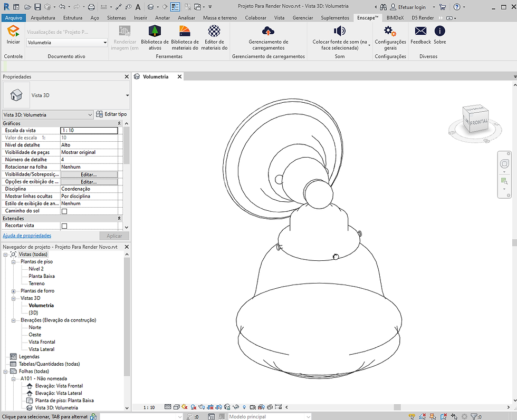Open Biblioteca de materiais icon
The width and height of the screenshot is (517, 420).
[185, 31]
